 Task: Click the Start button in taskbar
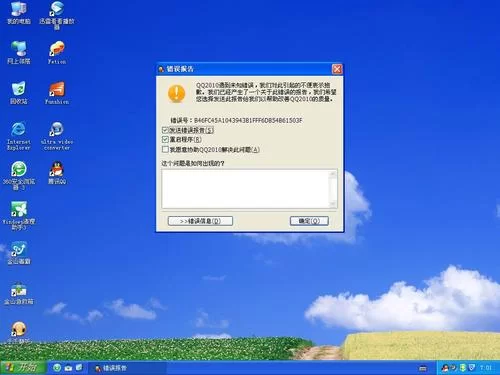pos(23,368)
